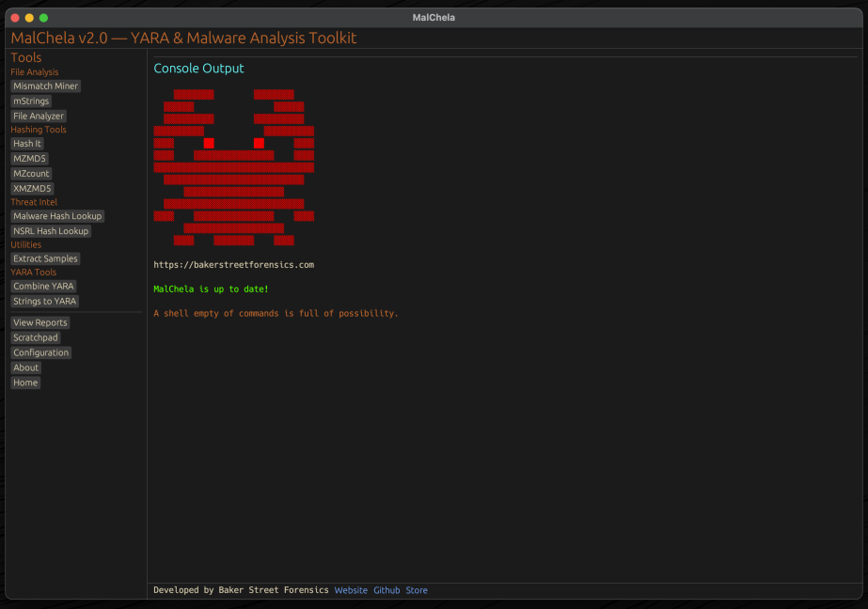Screen dimensions: 868x609
Task: Open the MZcount tool
Action: click(31, 174)
